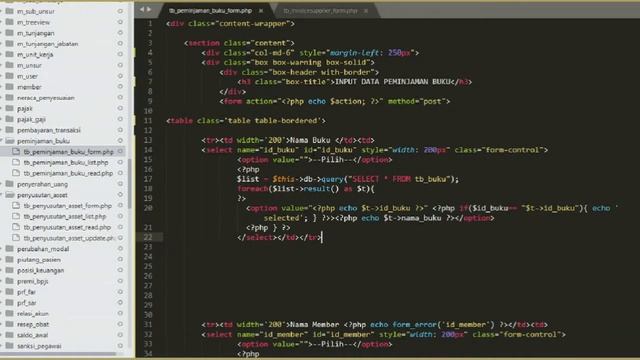
Task: Collapse the peminjaman_buku folder arrow
Action: (x=2, y=141)
